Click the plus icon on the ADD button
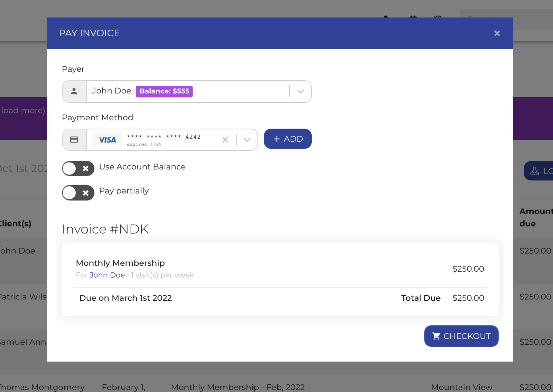The image size is (553, 392). (x=276, y=139)
